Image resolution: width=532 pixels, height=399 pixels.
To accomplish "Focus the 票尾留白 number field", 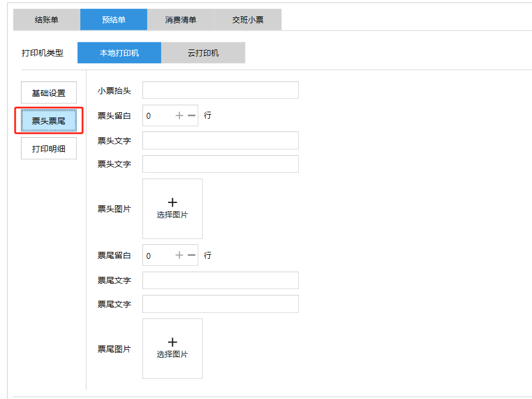I will (x=157, y=255).
